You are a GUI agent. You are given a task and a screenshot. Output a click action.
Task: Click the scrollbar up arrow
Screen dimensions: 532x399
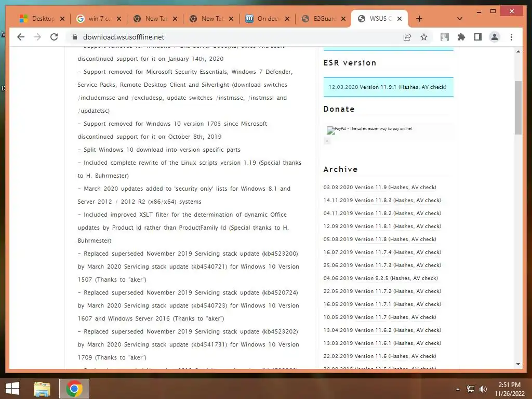pyautogui.click(x=518, y=51)
